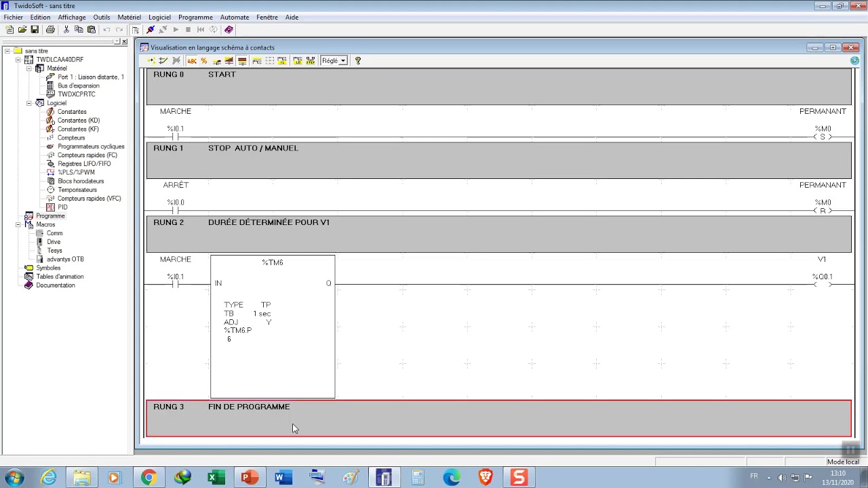
Task: Save the project with the floppy icon
Action: point(34,30)
